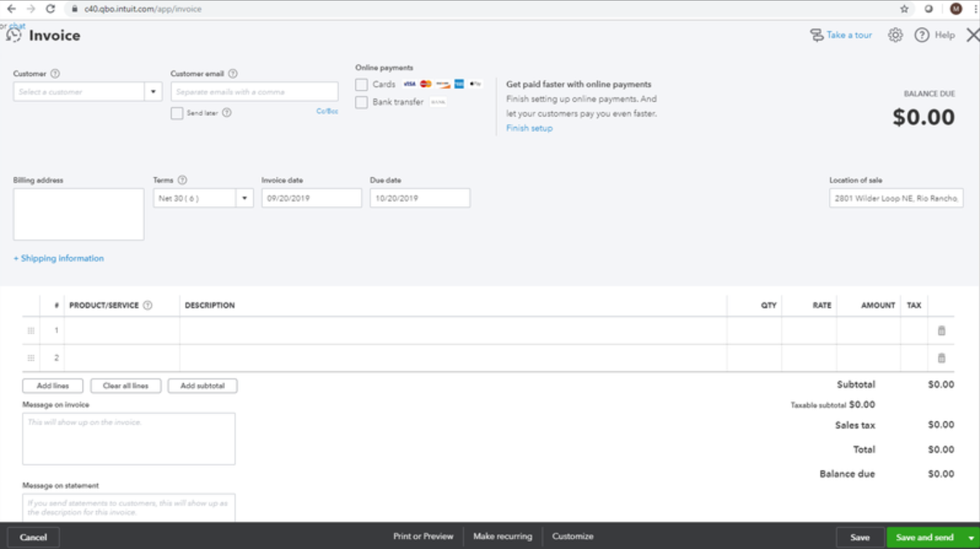Bookmark page with browser star icon

tap(904, 9)
